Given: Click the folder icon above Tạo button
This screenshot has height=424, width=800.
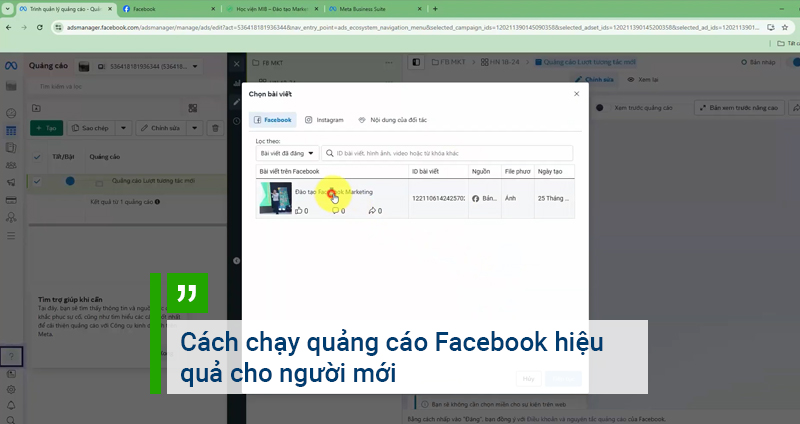Looking at the screenshot, I should [x=36, y=108].
